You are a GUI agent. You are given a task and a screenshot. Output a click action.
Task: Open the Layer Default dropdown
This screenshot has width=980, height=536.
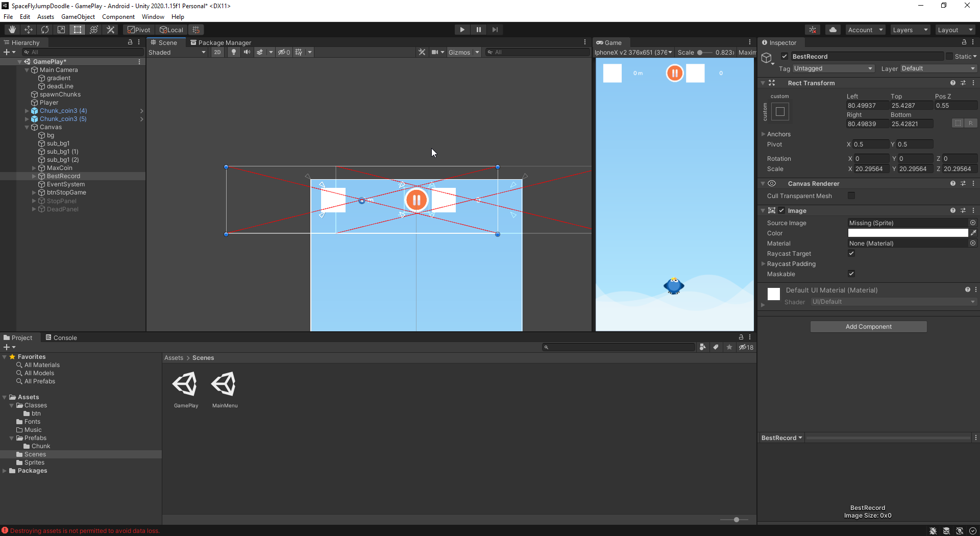[x=938, y=68]
